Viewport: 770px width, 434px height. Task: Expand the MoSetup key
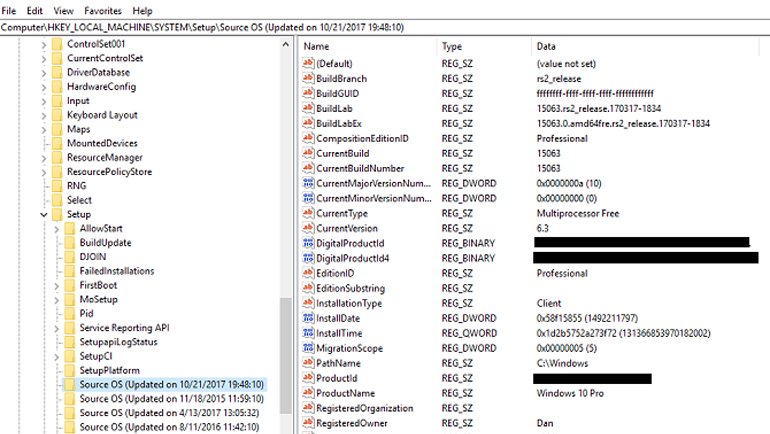tap(56, 300)
